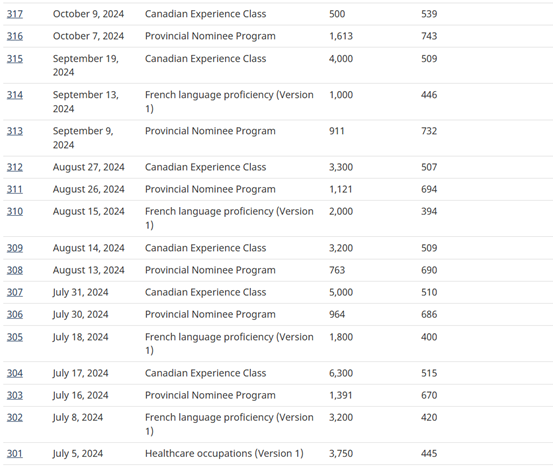Open draw number 305 link

15,337
